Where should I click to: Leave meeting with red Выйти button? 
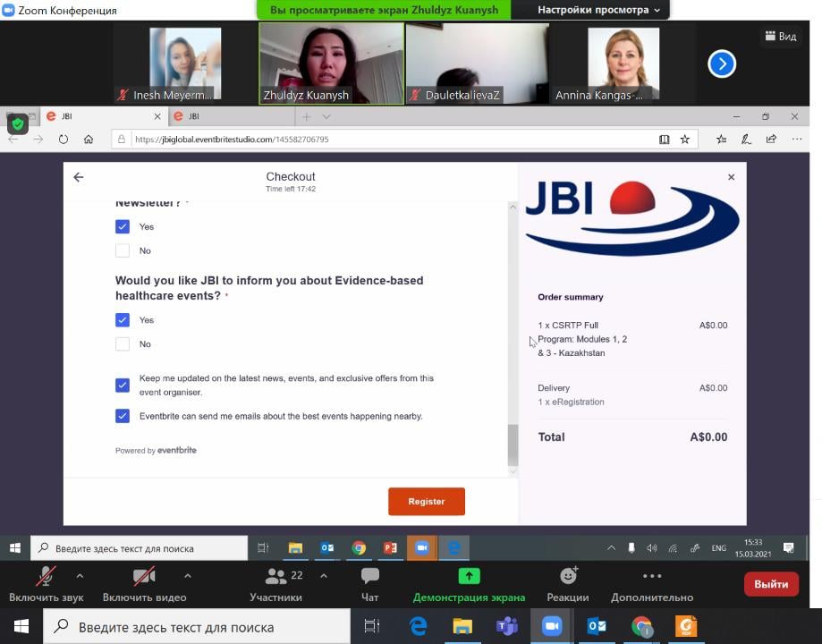coord(771,583)
